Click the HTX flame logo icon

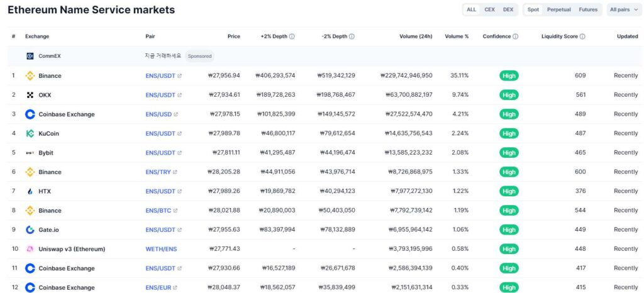(30, 191)
